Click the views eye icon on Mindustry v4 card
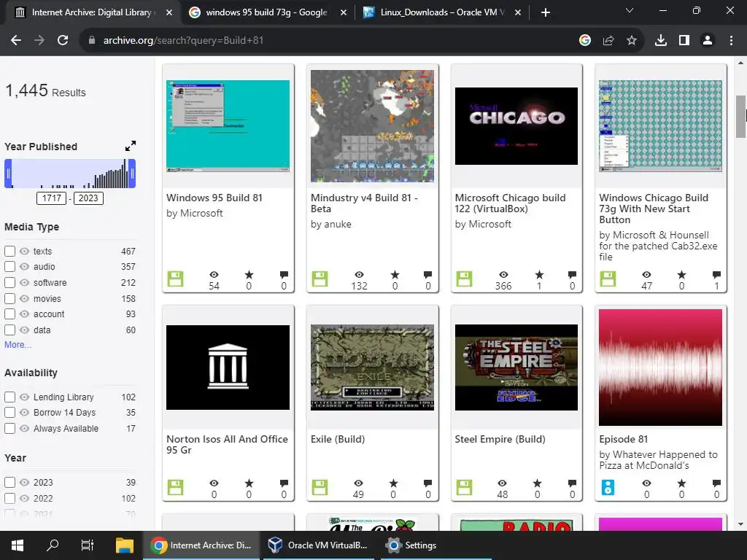The height and width of the screenshot is (560, 747). 359,275
